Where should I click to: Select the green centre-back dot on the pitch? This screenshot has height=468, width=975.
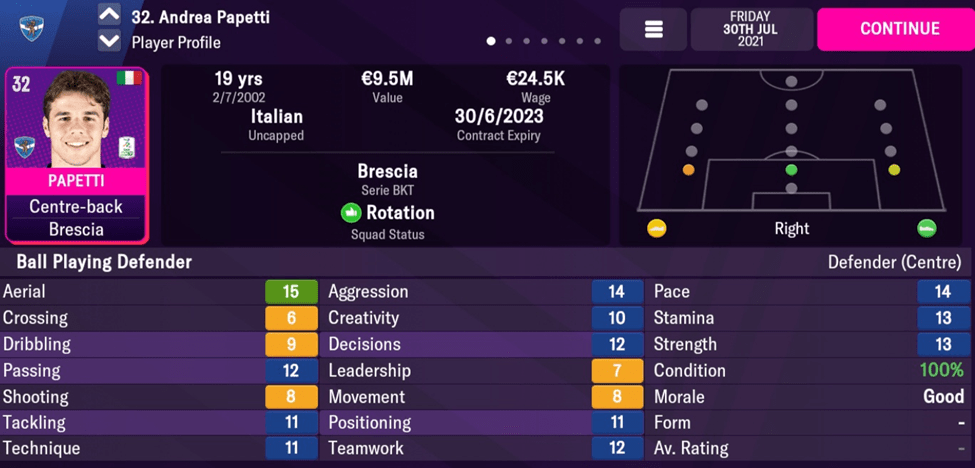click(791, 170)
